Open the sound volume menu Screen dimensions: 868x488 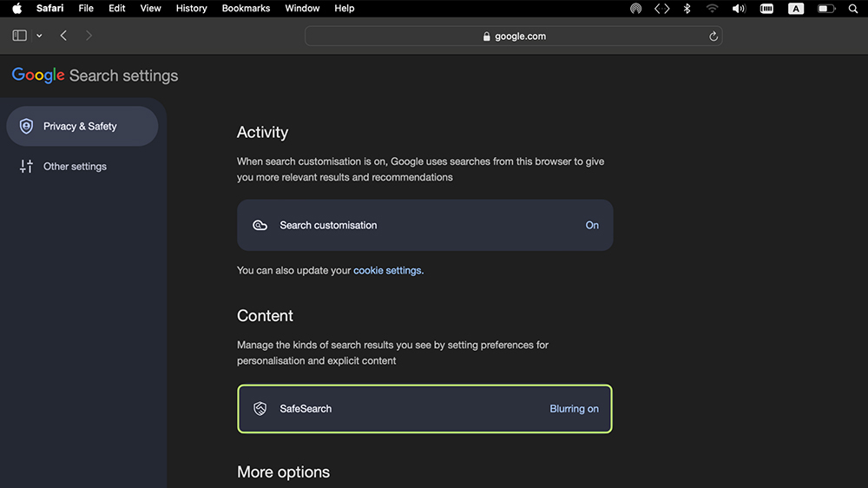(739, 9)
